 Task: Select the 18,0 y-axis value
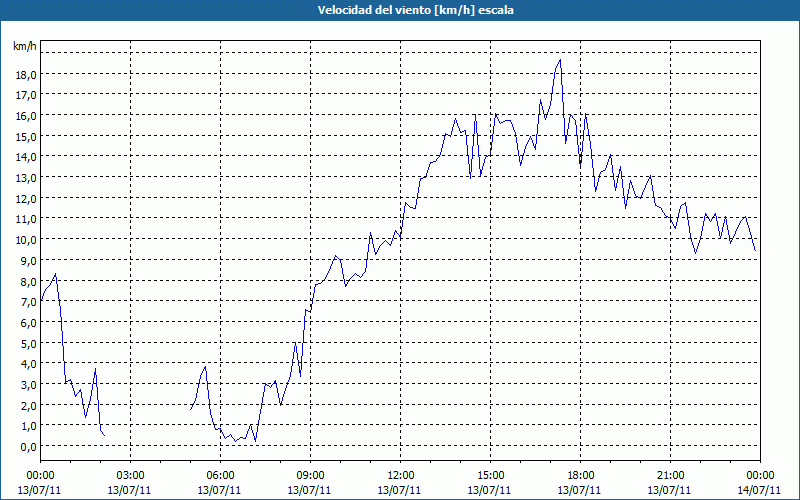27,74
